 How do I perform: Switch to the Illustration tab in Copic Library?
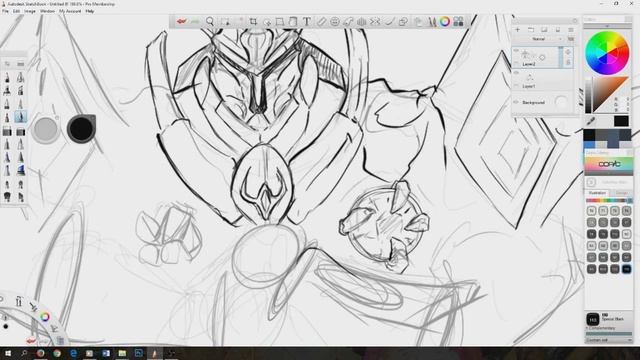click(598, 193)
